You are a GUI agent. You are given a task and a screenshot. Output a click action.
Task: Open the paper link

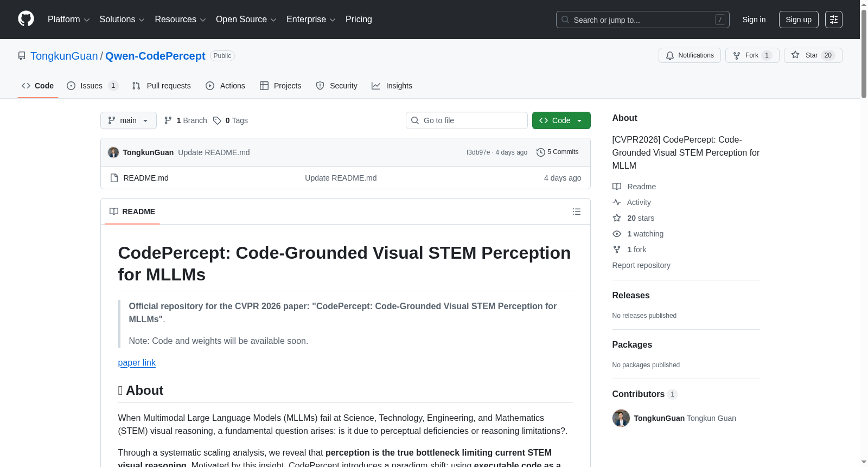[x=137, y=363]
